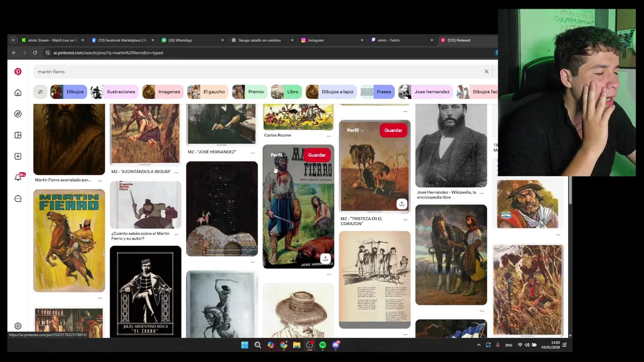Screen dimensions: 644x362
Task: Open the gaucho with horse painting pin
Action: 451,255
